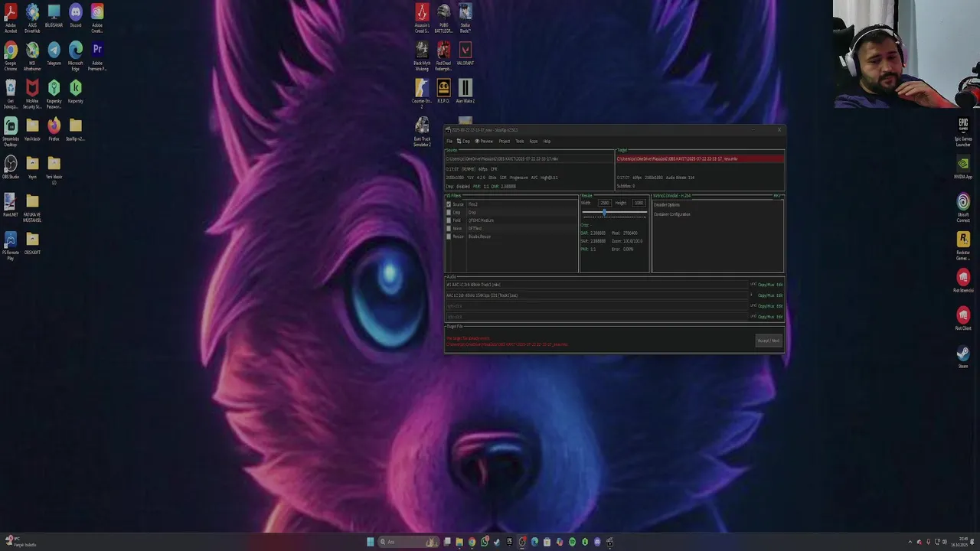Screen dimensions: 980x551
Task: Open the VALORANT desktop icon
Action: coord(465,54)
